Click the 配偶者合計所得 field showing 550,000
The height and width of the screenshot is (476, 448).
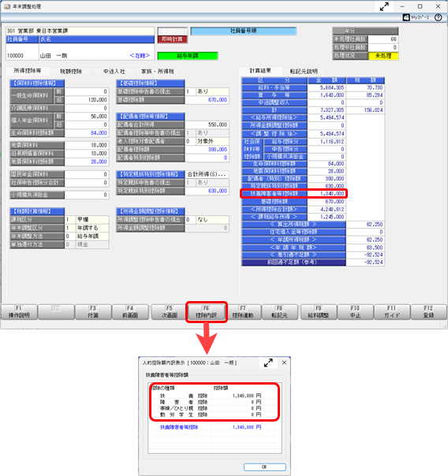pyautogui.click(x=207, y=125)
